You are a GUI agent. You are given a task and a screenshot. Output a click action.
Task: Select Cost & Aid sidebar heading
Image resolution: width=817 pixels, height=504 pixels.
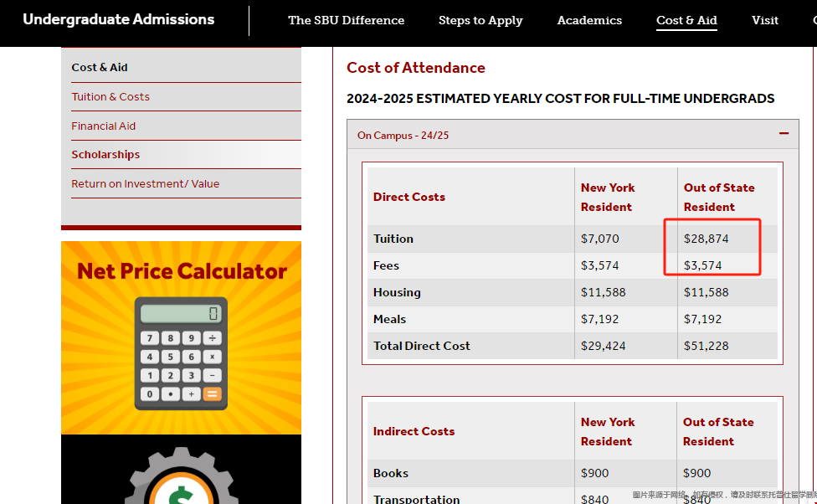point(100,67)
